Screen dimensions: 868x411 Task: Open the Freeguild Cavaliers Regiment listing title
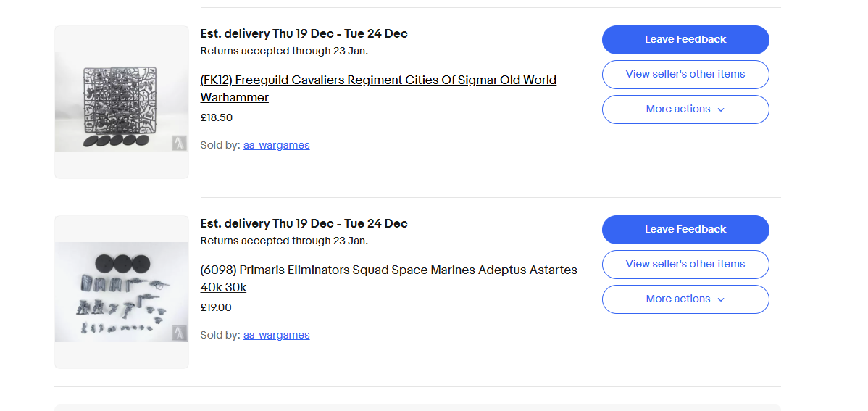[378, 80]
